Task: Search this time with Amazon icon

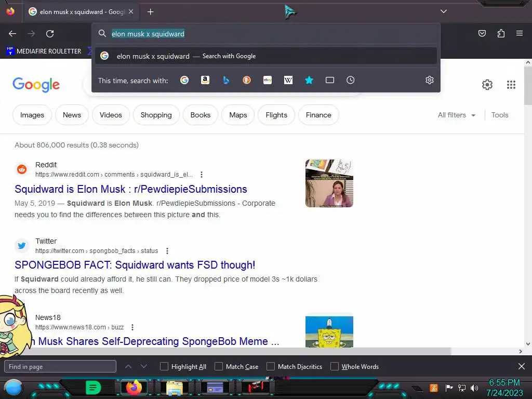Action: (x=205, y=80)
